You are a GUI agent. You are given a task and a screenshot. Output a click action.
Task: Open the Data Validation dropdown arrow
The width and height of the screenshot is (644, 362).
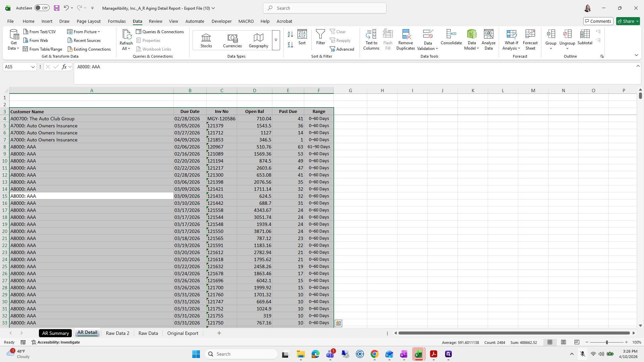(x=437, y=49)
